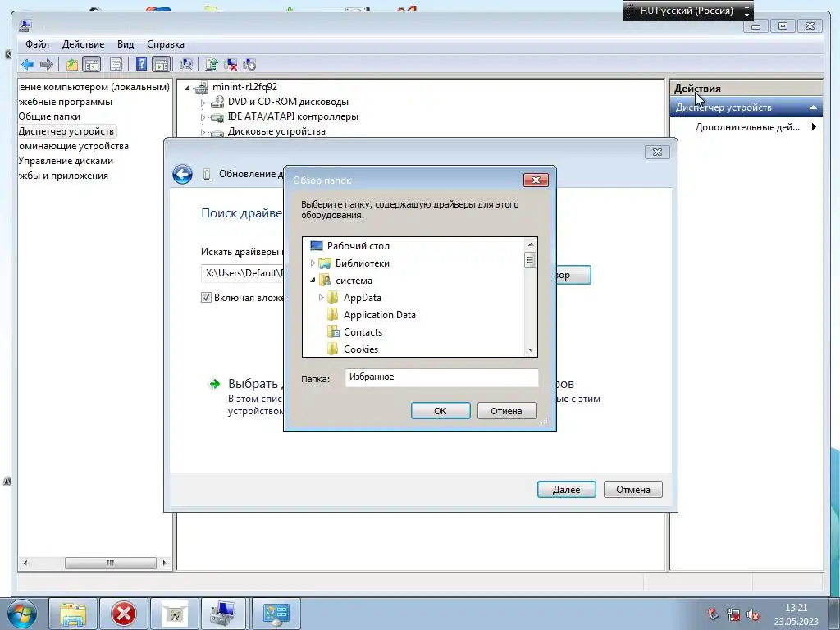Screen dimensions: 840x630
Task: Click the red X error taskbar icon
Action: click(x=124, y=614)
